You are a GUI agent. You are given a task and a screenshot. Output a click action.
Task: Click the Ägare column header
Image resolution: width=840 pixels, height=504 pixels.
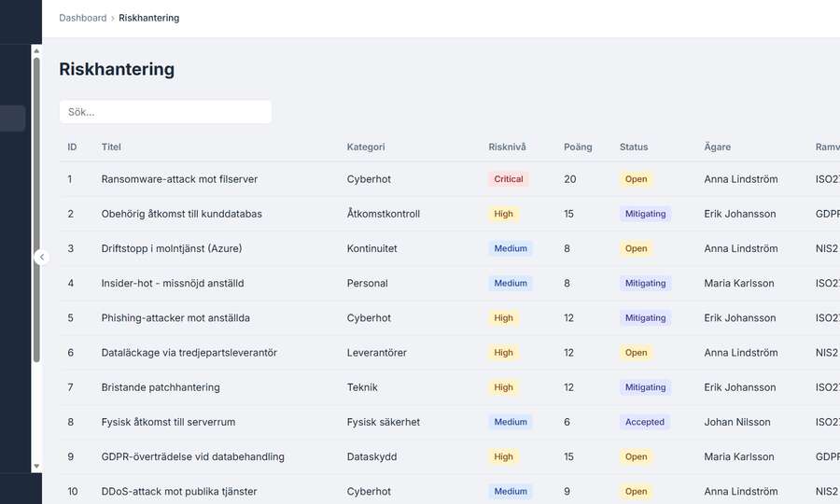coord(717,147)
